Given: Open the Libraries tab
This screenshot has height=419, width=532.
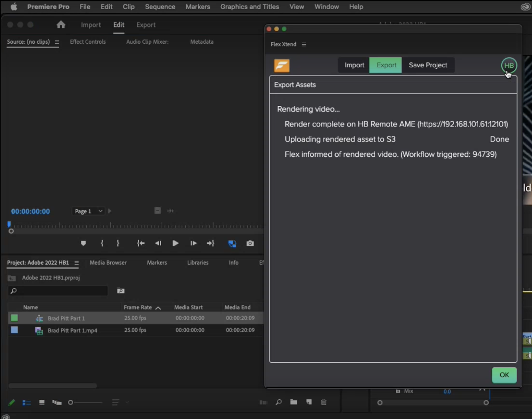Looking at the screenshot, I should coord(198,263).
